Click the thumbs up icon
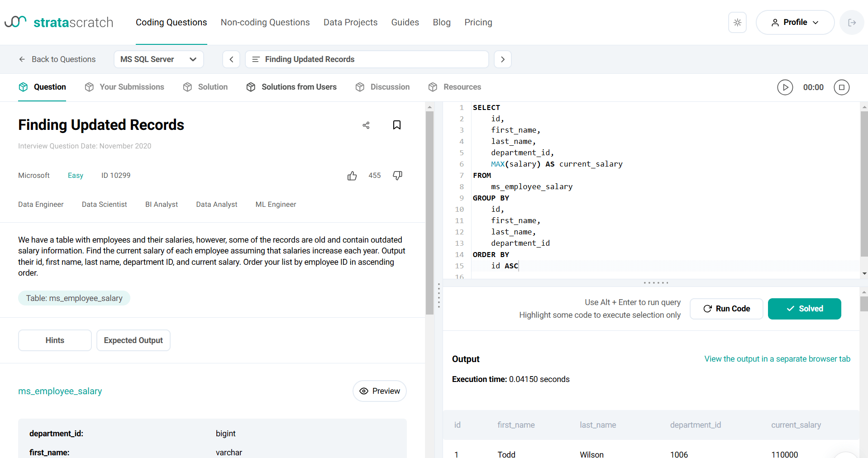The image size is (868, 458). [x=352, y=176]
